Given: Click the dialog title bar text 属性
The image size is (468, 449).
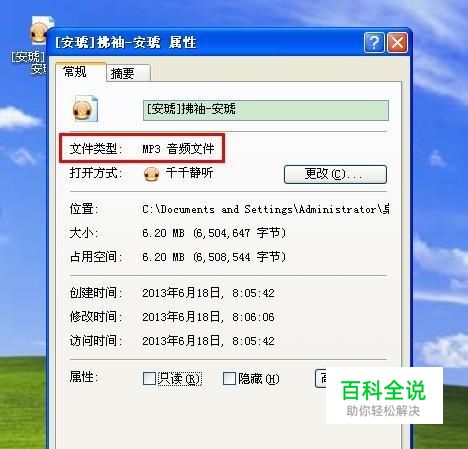Looking at the screenshot, I should coord(182,43).
